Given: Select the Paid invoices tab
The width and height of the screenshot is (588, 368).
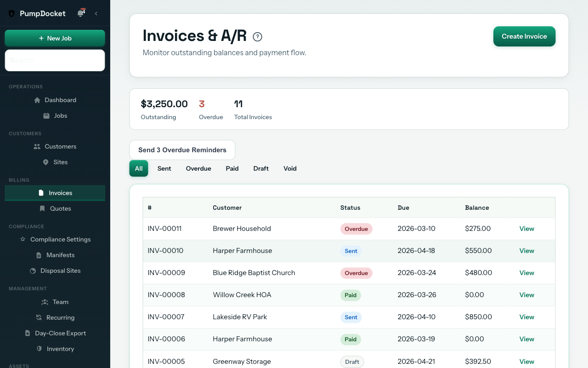Looking at the screenshot, I should click(x=232, y=168).
